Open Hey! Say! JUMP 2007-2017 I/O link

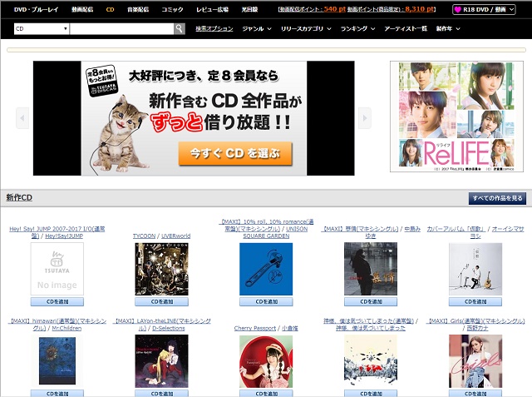pos(57,232)
